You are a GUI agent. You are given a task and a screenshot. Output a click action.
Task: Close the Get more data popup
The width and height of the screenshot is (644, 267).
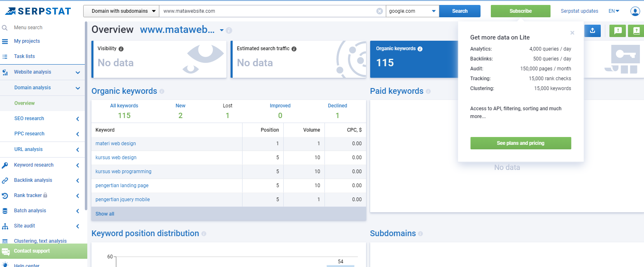click(x=572, y=33)
